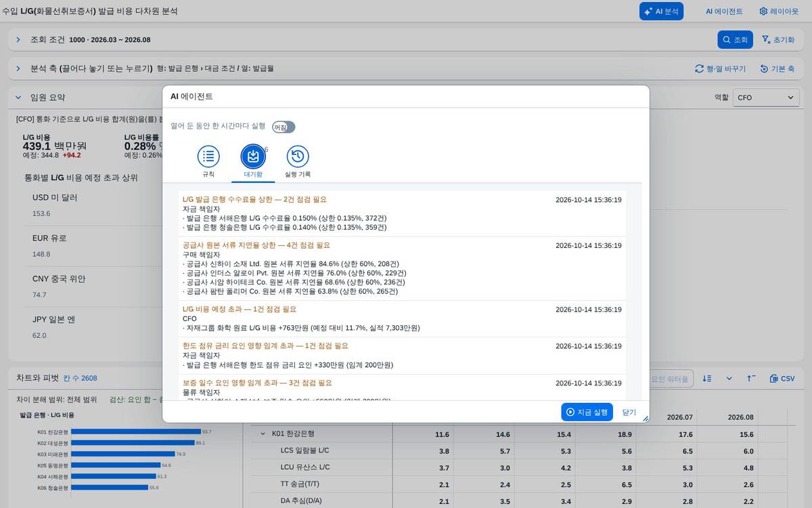Export table with CSV button

point(782,378)
